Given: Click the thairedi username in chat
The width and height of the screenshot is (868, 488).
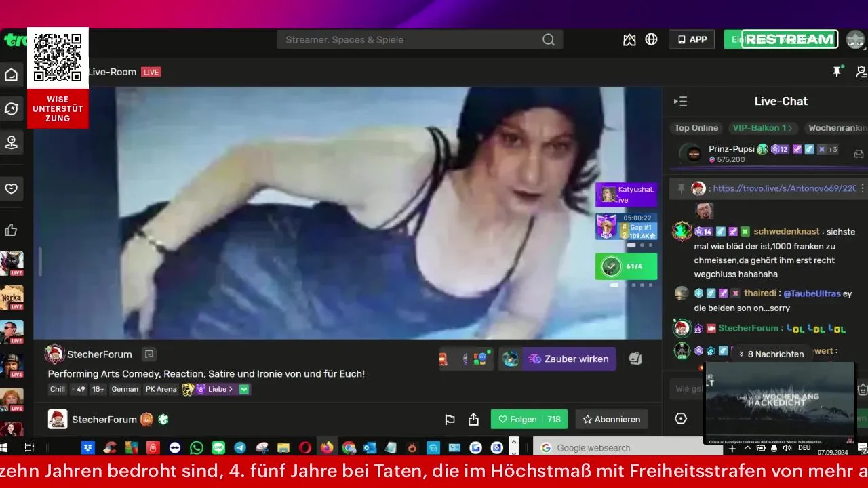Looking at the screenshot, I should 761,293.
